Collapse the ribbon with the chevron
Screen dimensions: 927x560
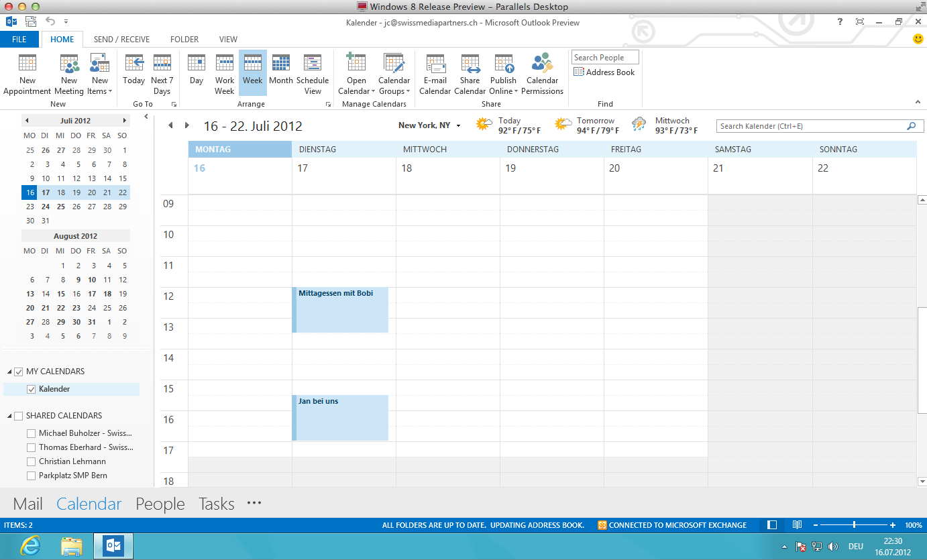coord(918,102)
